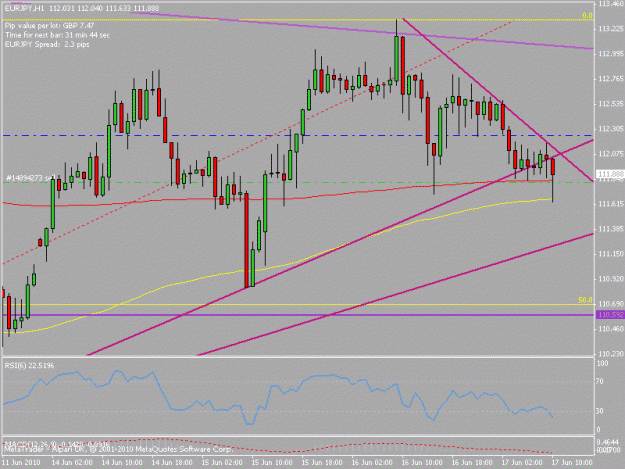This screenshot has height=469, width=625.
Task: Click the current price tag 111.888
Action: [x=610, y=174]
